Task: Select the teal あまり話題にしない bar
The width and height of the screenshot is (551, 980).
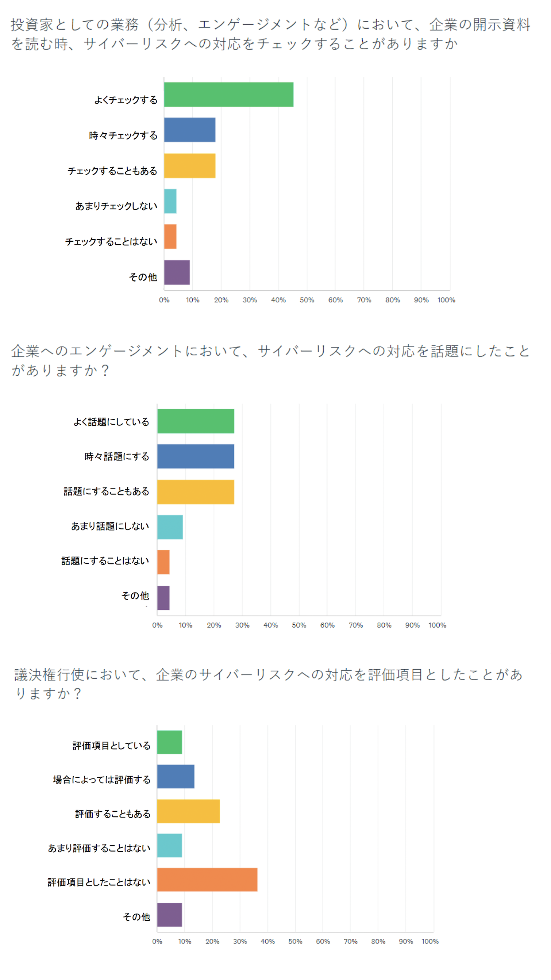Action: [170, 527]
